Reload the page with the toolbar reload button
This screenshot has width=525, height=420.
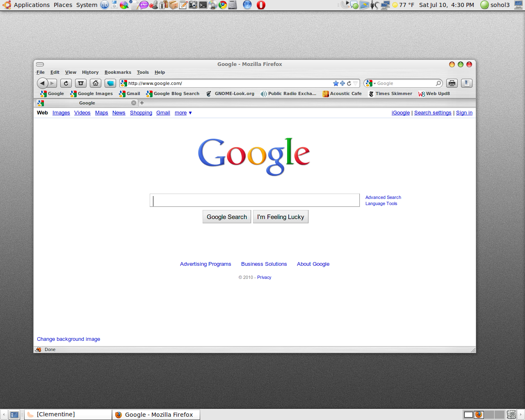tap(66, 83)
